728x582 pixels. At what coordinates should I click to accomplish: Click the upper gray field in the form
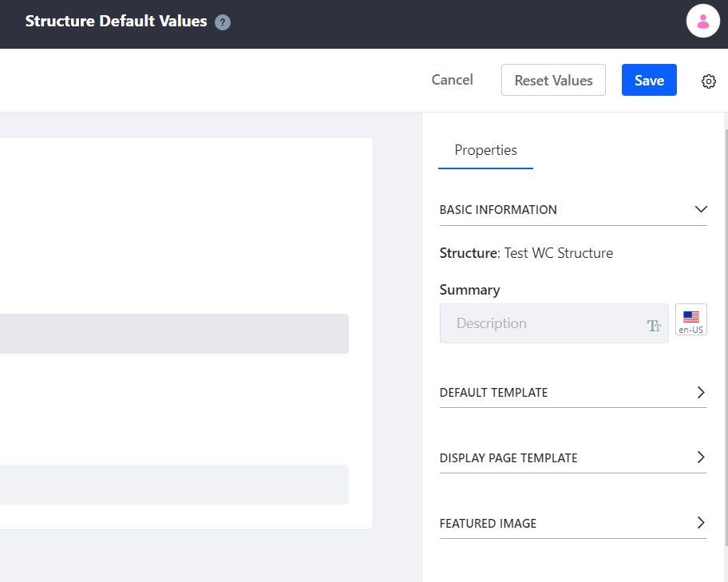click(x=174, y=334)
